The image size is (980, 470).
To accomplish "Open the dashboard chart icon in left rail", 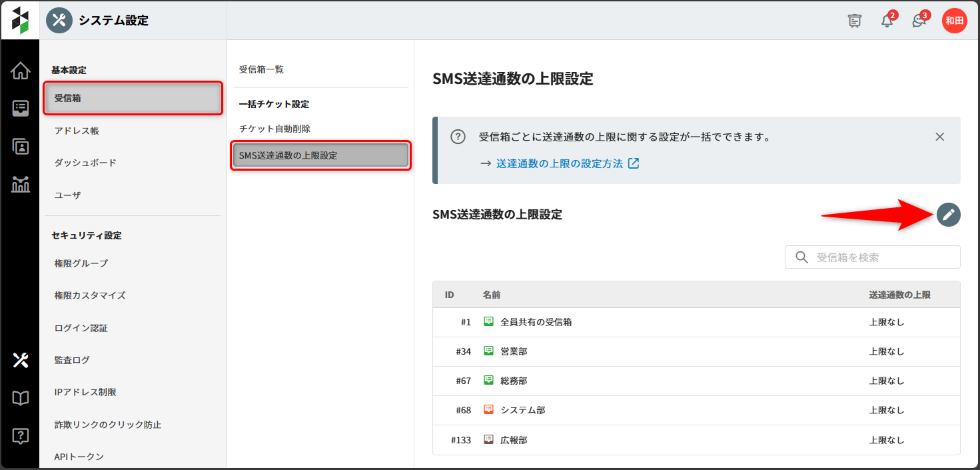I will point(21,185).
